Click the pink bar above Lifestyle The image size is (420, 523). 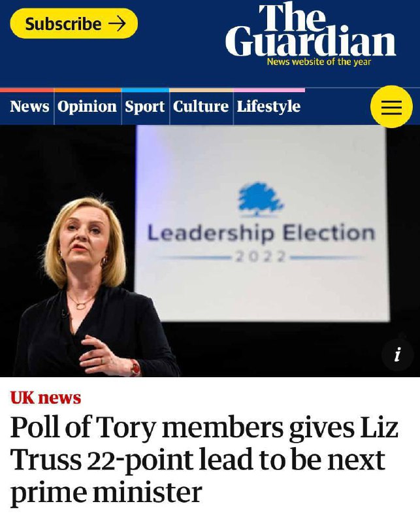click(269, 90)
